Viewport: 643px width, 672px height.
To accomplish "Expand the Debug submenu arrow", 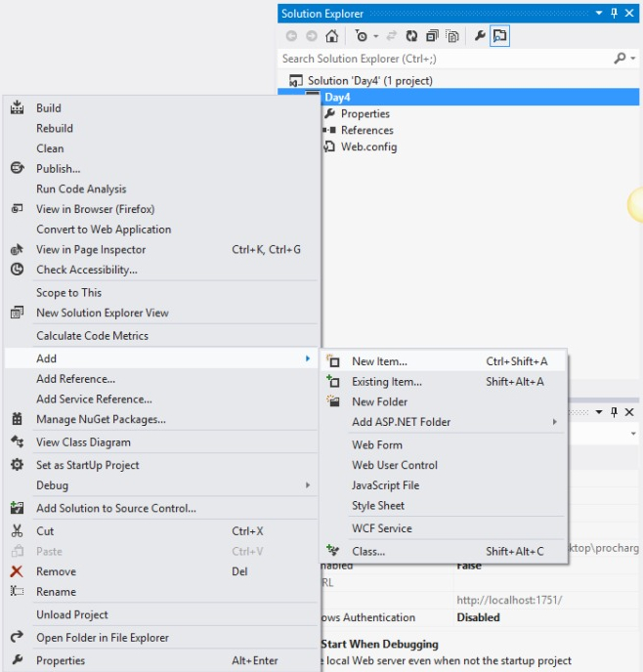I will [x=308, y=485].
